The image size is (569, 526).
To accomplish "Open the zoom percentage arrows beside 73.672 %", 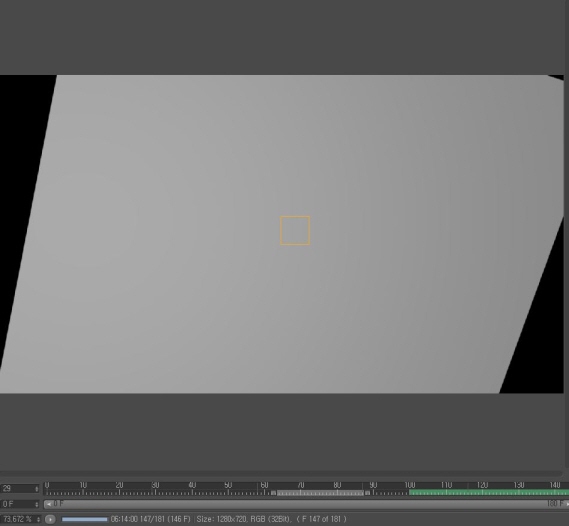I will 38,519.
